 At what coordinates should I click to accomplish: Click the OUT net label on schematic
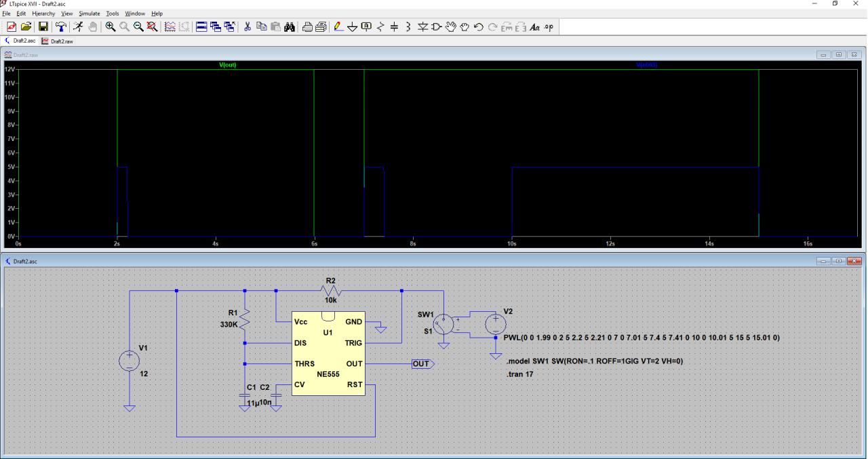(x=422, y=364)
